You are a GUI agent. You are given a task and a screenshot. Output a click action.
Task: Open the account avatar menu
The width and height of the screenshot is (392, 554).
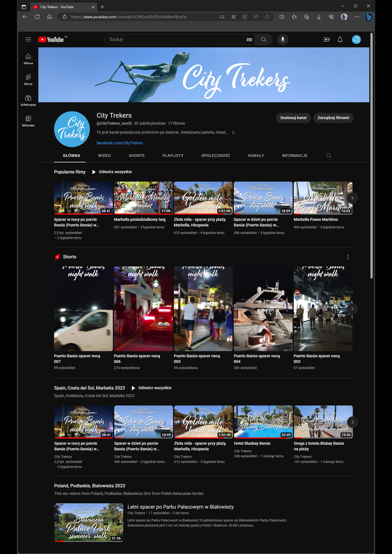tap(356, 40)
